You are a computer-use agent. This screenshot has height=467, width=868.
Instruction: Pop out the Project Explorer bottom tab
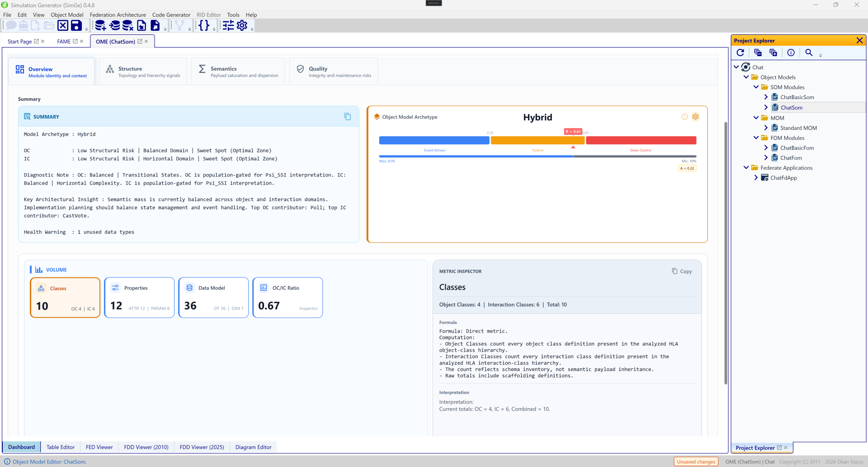point(779,448)
